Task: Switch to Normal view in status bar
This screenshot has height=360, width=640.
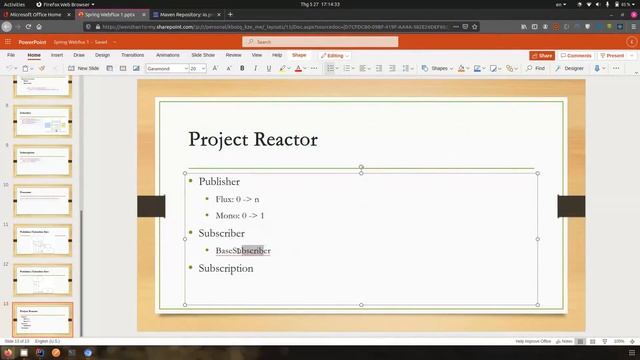Action: click(580, 341)
